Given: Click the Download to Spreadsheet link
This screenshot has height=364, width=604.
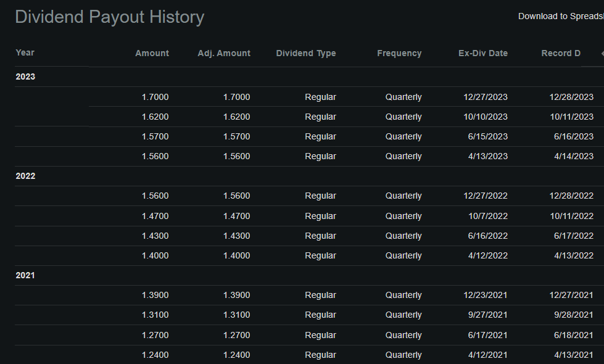Looking at the screenshot, I should [560, 16].
